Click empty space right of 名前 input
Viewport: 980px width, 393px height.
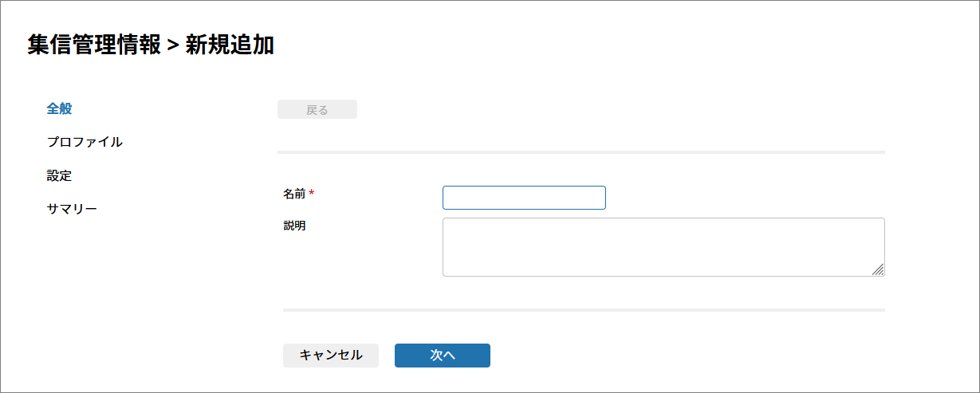click(742, 198)
